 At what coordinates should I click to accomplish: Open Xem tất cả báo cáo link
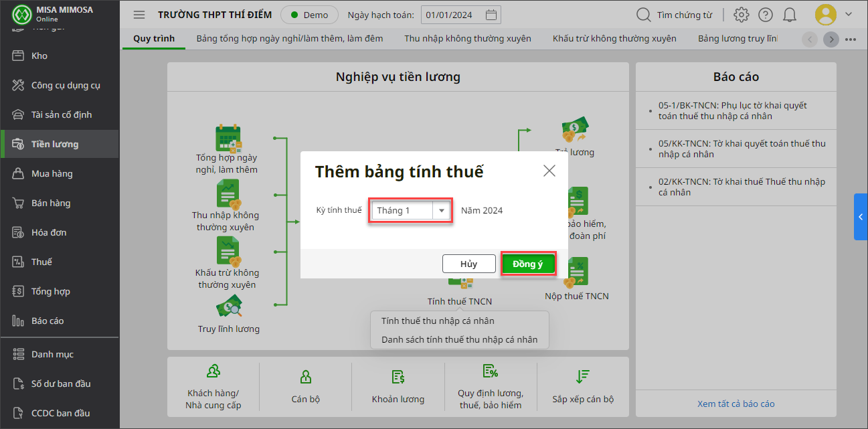pos(736,404)
